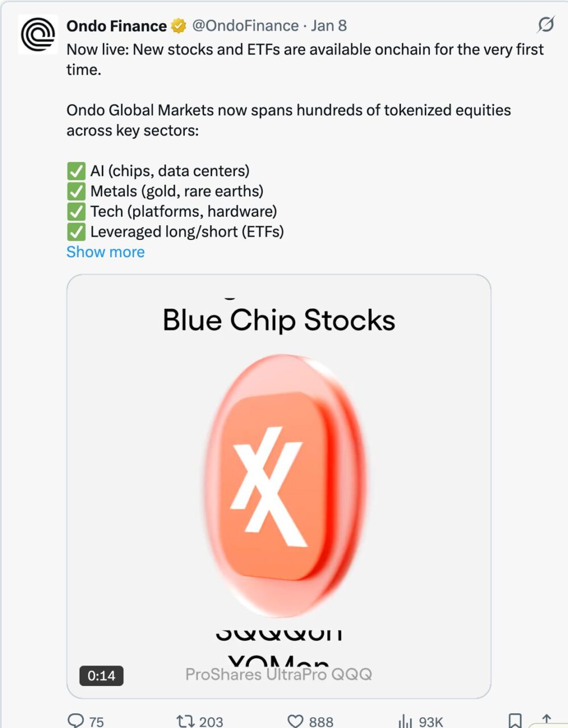
Task: Open the @OndoFinance handle link
Action: pos(246,26)
